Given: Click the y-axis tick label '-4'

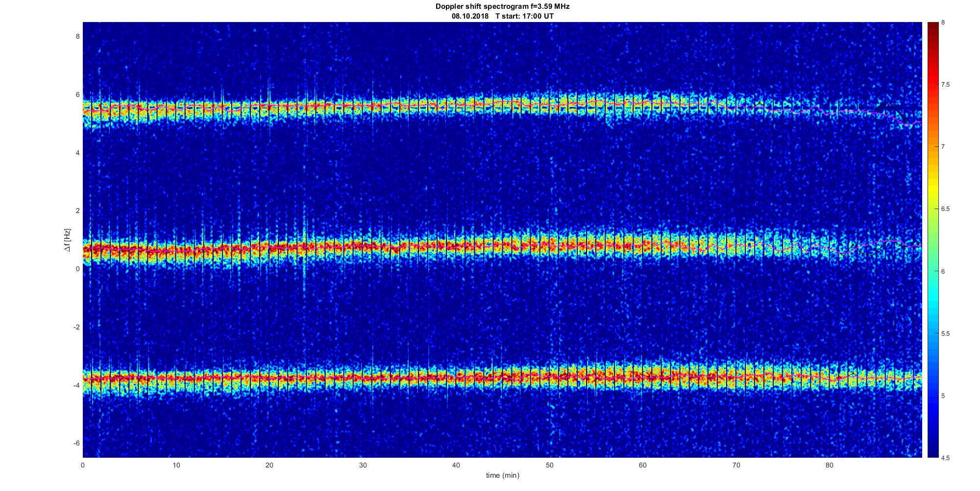Looking at the screenshot, I should [x=76, y=385].
